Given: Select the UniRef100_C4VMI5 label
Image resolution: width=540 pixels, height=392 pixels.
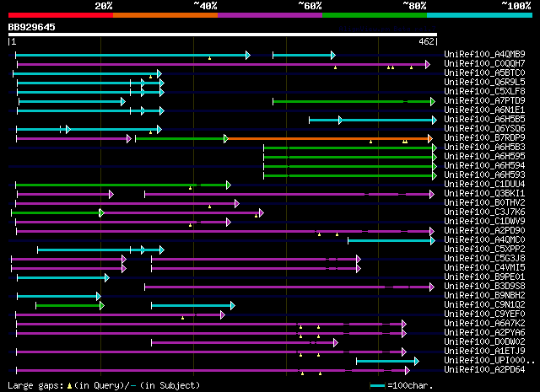Looking at the screenshot, I should click(484, 268).
